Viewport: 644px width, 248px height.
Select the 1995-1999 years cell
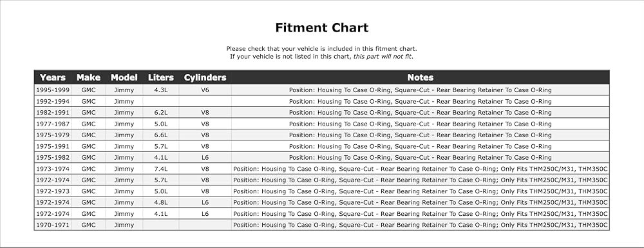coord(53,90)
